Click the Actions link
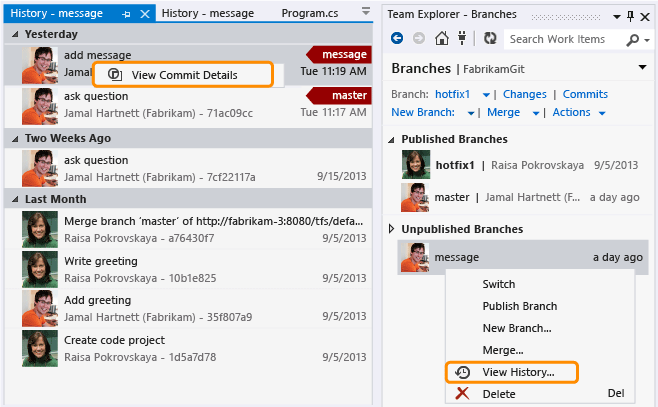 [x=571, y=112]
